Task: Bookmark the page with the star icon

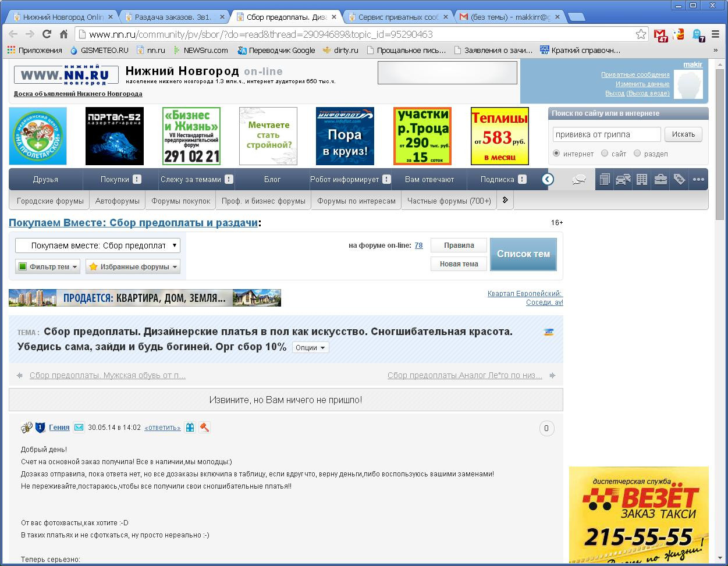Action: pos(641,34)
